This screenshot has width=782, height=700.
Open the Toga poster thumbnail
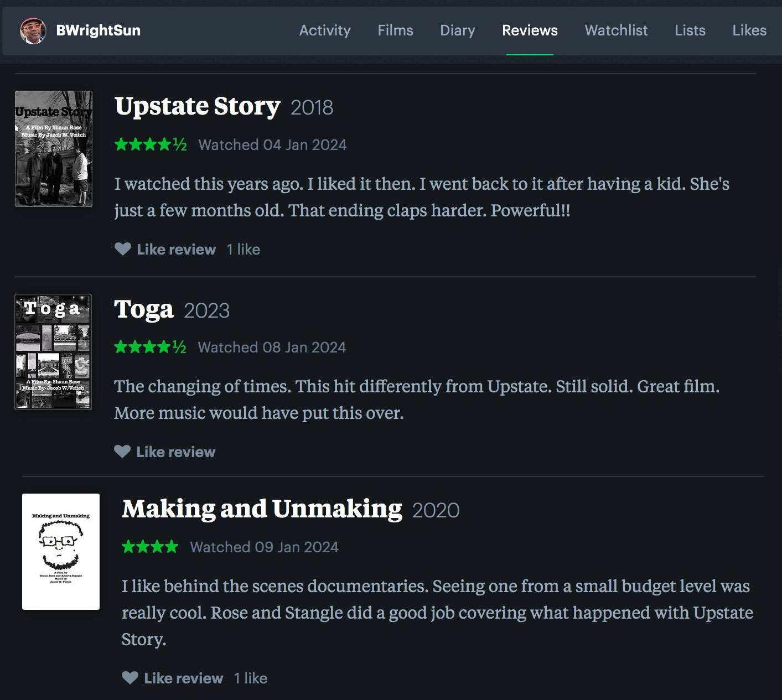pyautogui.click(x=53, y=352)
